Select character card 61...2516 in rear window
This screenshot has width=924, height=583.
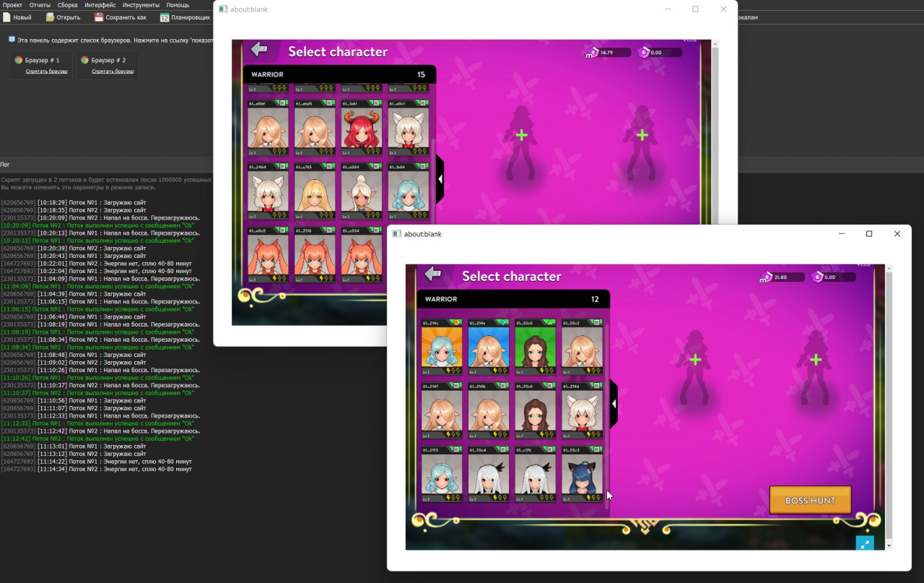point(315,254)
